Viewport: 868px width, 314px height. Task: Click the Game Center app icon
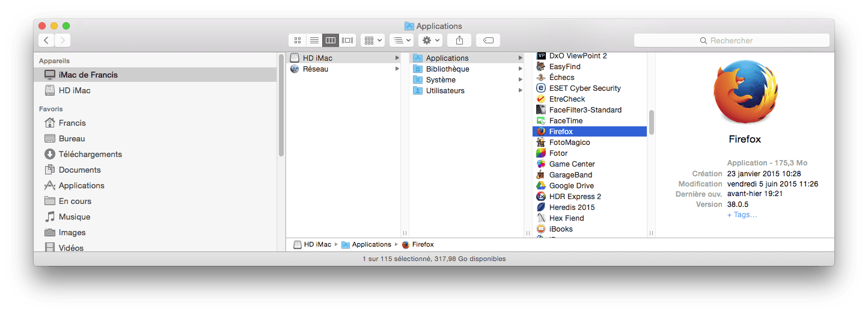(541, 164)
